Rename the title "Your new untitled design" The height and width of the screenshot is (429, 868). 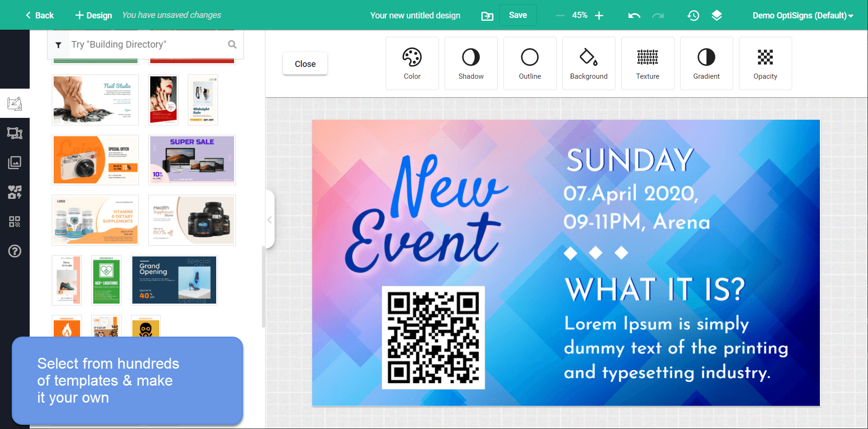click(415, 16)
